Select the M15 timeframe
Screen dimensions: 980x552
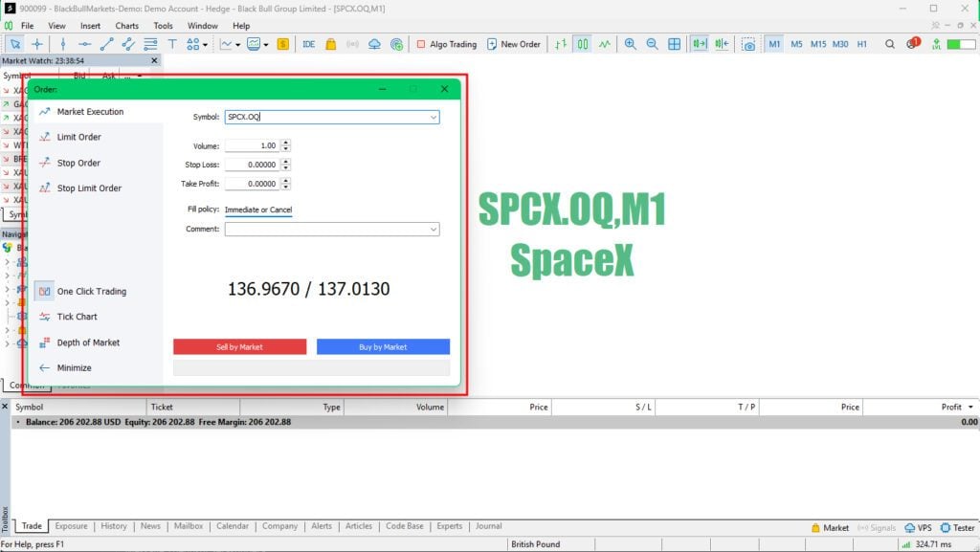[818, 44]
